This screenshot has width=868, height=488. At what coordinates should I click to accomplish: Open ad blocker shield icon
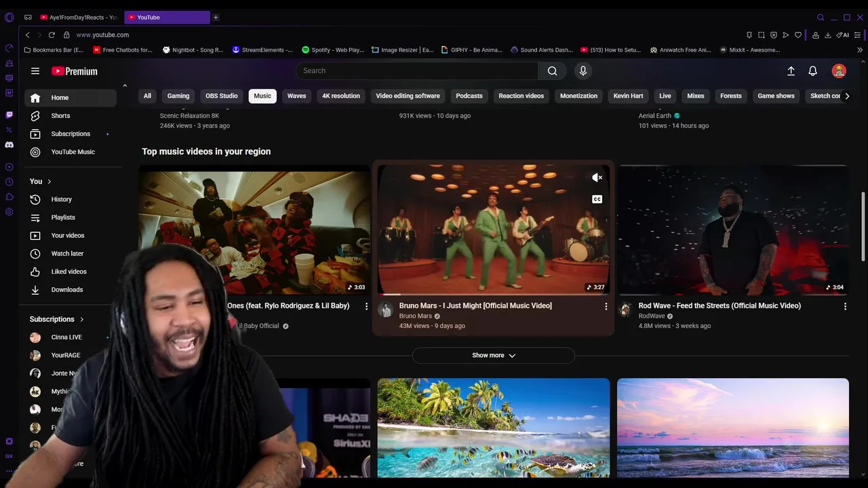pyautogui.click(x=773, y=35)
